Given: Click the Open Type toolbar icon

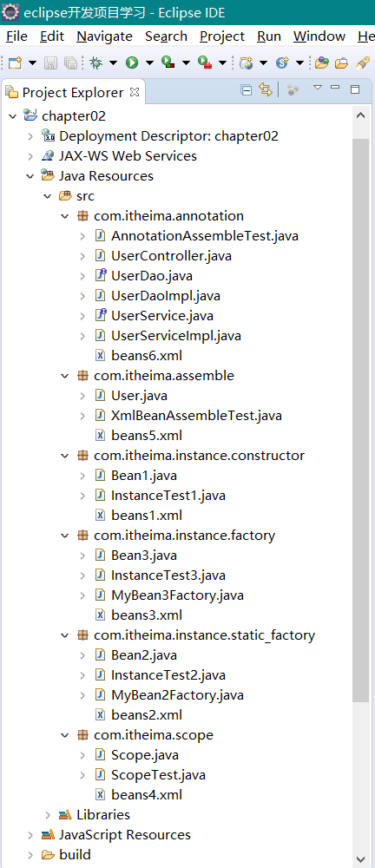Looking at the screenshot, I should point(322,62).
